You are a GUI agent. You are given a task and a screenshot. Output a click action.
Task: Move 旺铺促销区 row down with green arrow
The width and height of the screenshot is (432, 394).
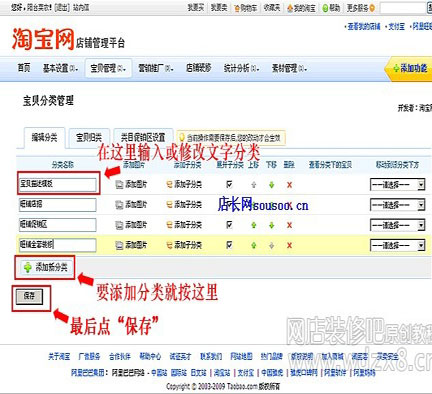(x=271, y=225)
